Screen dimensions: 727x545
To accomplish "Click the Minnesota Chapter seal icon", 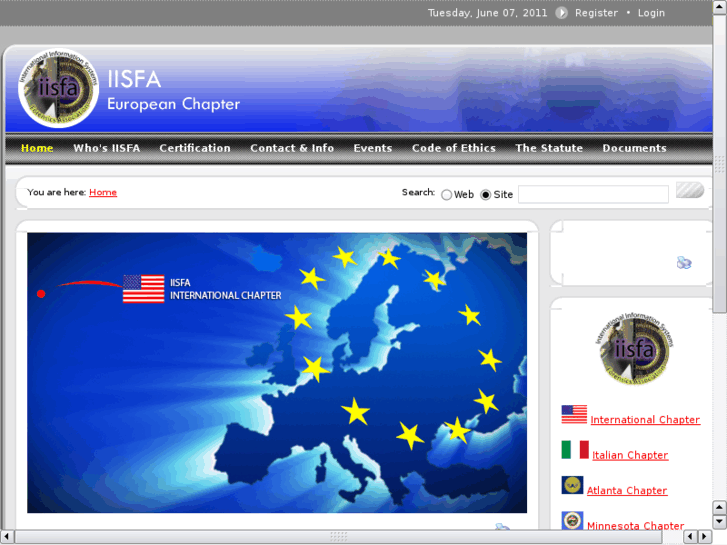I will point(572,520).
